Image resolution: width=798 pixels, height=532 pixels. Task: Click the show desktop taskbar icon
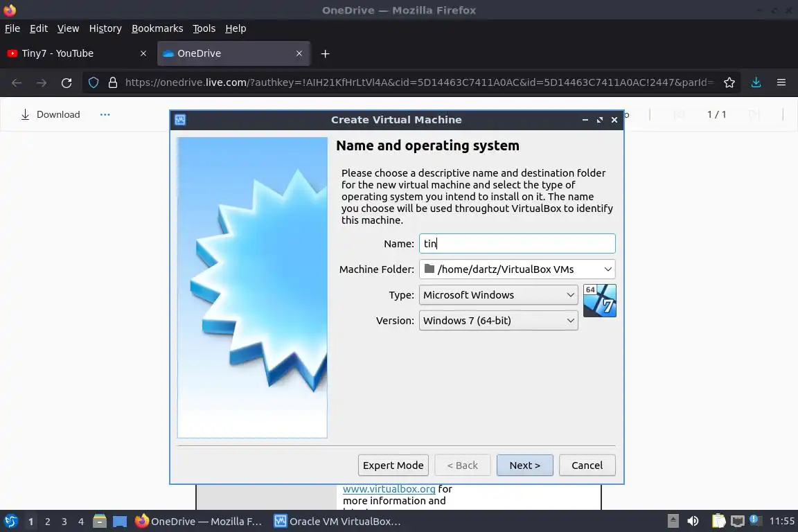click(x=120, y=521)
